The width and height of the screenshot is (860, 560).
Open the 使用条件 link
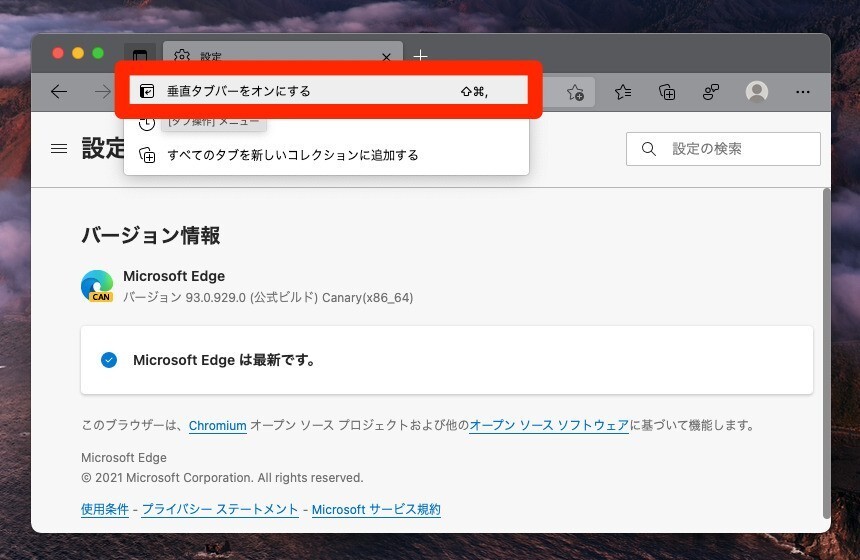pos(105,509)
